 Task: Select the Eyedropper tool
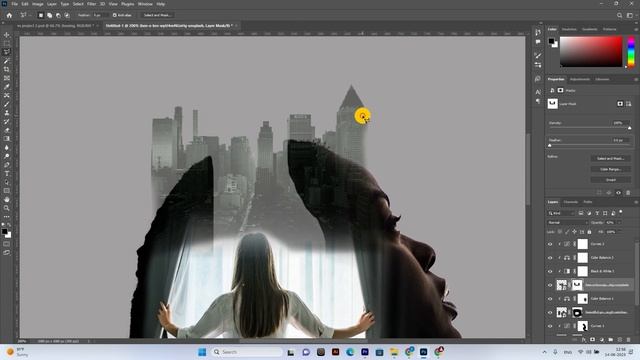7,87
